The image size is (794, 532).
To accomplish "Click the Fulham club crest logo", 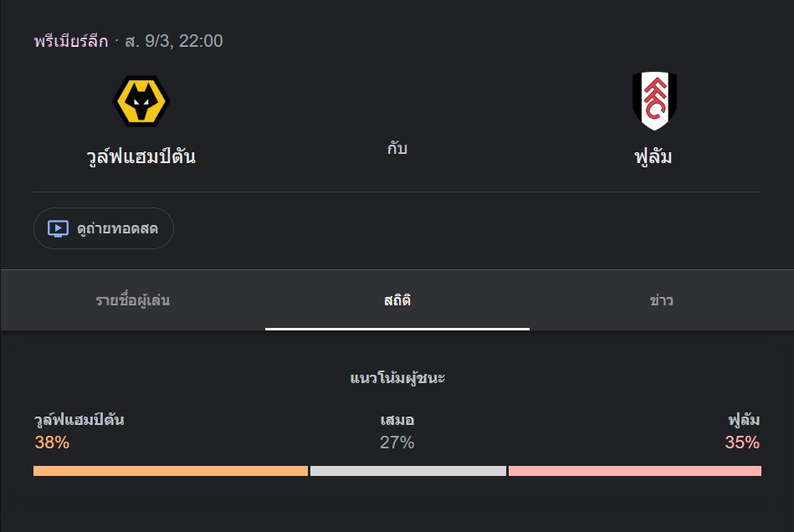I will [653, 101].
